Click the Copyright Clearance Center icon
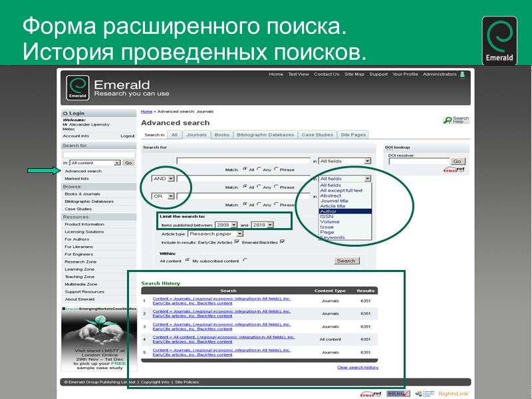 pos(417,393)
